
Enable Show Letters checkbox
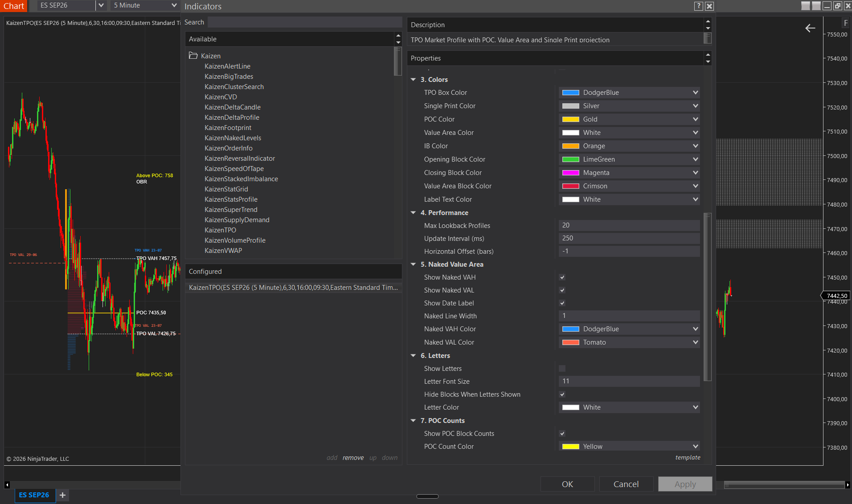562,369
